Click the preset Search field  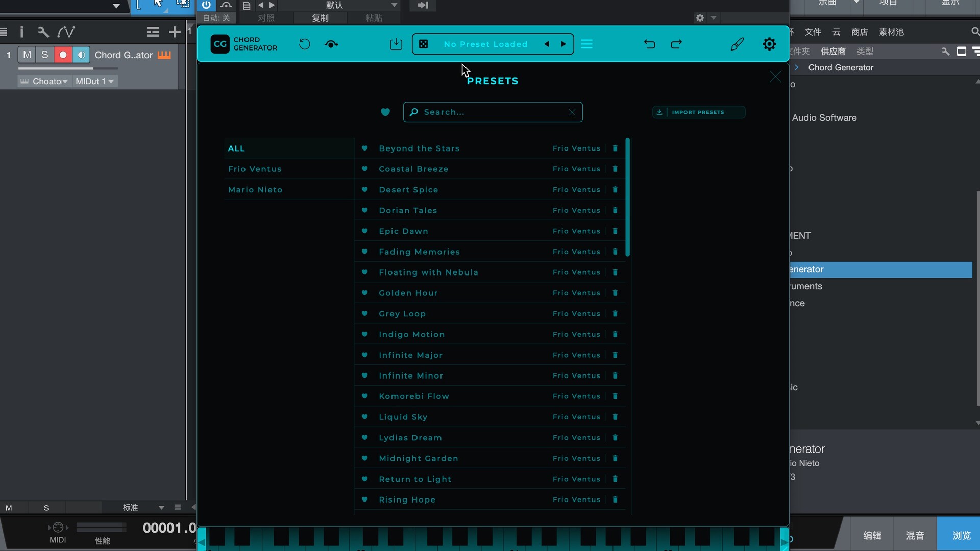tap(493, 112)
